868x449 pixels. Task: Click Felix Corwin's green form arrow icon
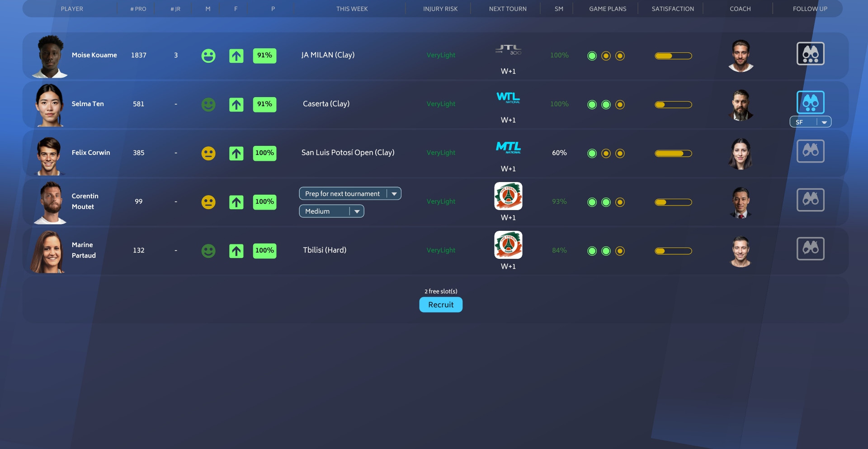[236, 154]
